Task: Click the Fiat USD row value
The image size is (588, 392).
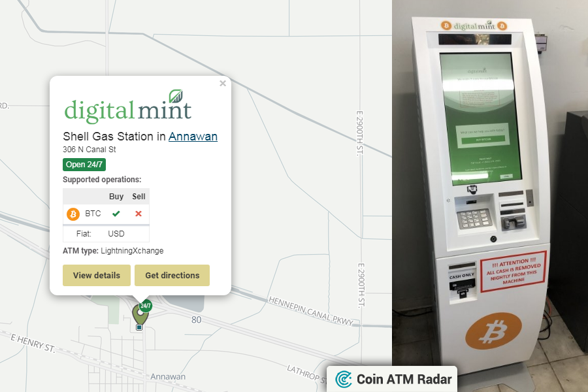Action: (116, 234)
